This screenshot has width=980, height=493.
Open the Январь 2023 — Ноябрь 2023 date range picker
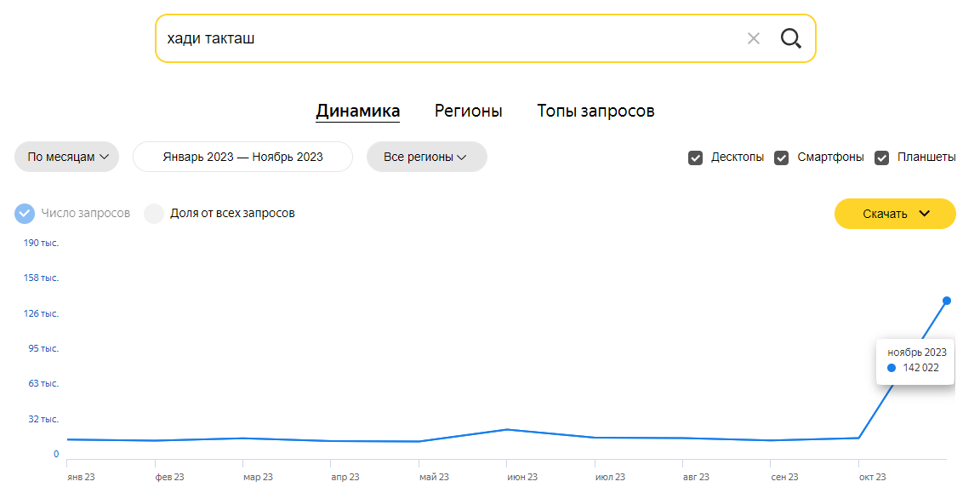242,157
